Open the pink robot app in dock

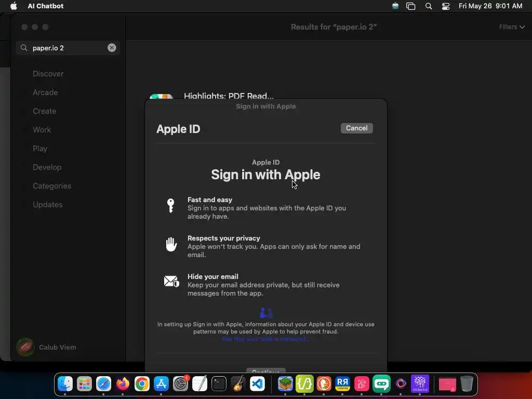click(362, 384)
